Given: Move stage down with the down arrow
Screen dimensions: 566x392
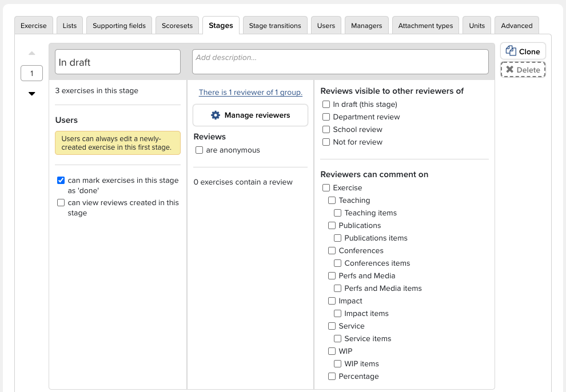Looking at the screenshot, I should click(x=32, y=94).
